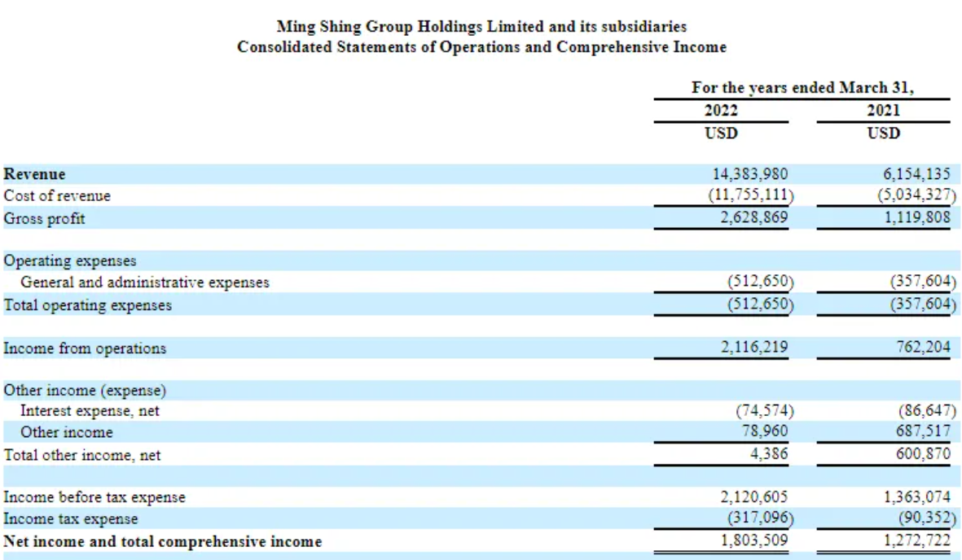Viewport: 962px width, 560px height.
Task: Click the title 'Ming Shing Group Holdings Limited and its subsidiaries'
Action: (481, 27)
